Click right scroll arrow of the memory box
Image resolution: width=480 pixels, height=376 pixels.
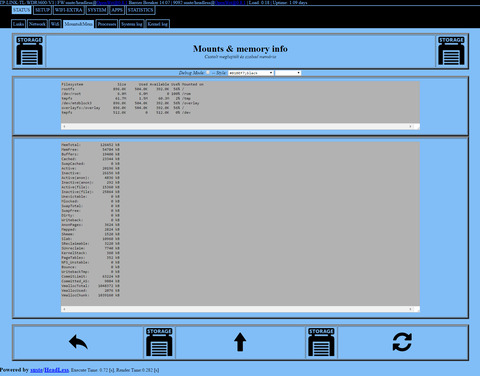410,309
